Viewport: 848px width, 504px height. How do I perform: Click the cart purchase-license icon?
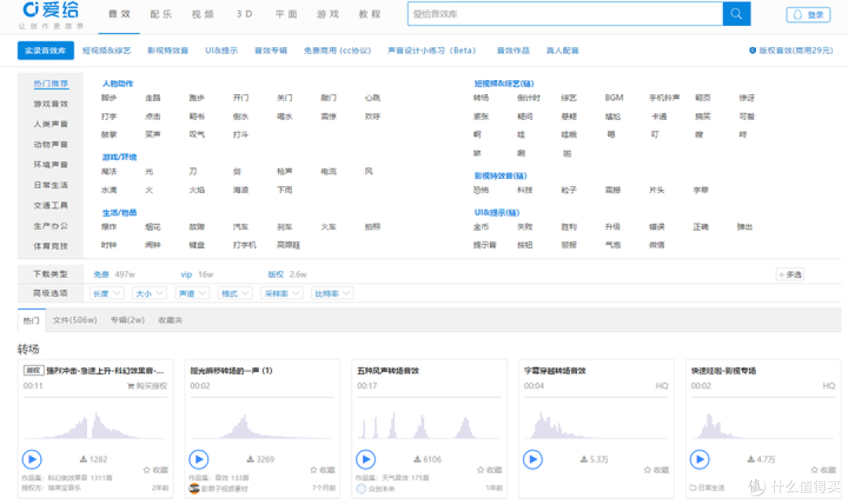pos(130,386)
